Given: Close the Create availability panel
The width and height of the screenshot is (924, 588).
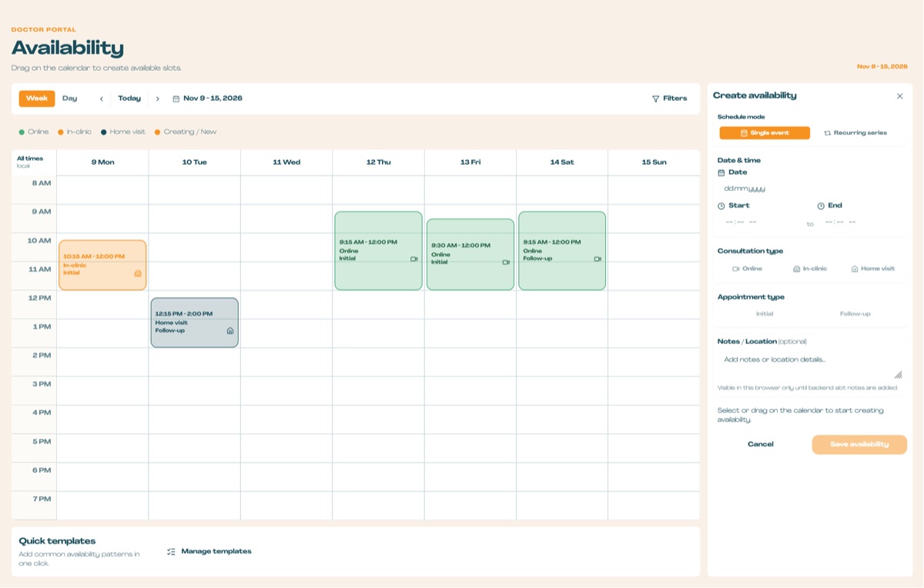Looking at the screenshot, I should click(x=899, y=96).
